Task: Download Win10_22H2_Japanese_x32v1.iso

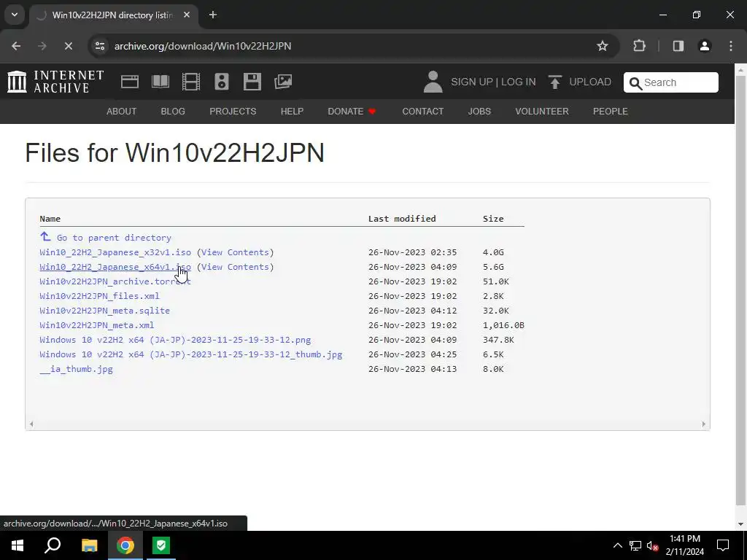Action: 115,252
